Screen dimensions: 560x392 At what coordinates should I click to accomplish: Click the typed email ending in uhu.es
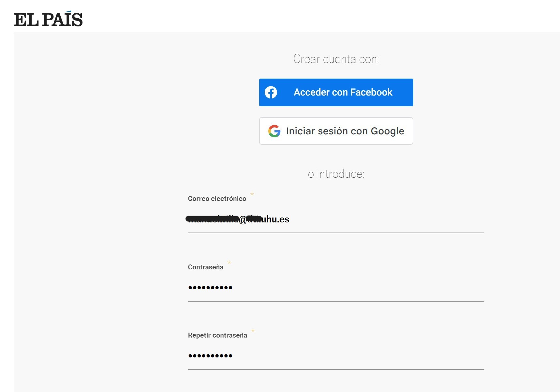(275, 219)
